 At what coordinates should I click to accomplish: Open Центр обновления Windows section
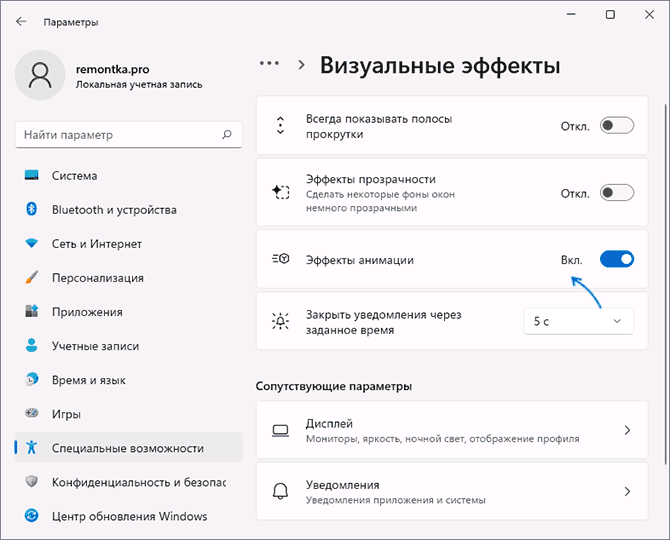129,516
